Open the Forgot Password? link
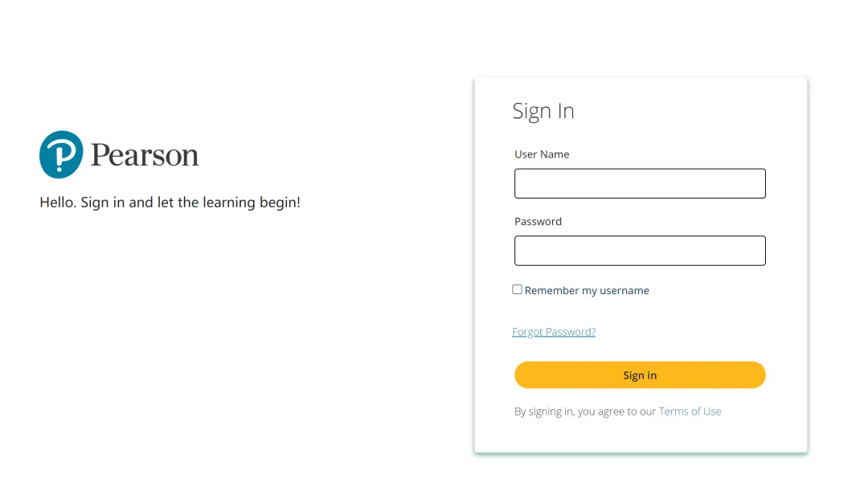Viewport: 868px width, 483px height. [x=554, y=332]
